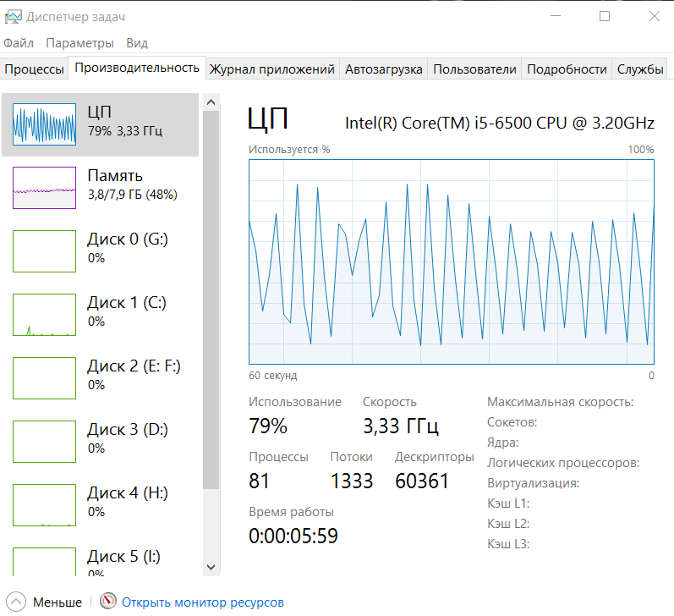Screen dimensions: 674x616
Task: Open the Службы tab
Action: tap(640, 69)
